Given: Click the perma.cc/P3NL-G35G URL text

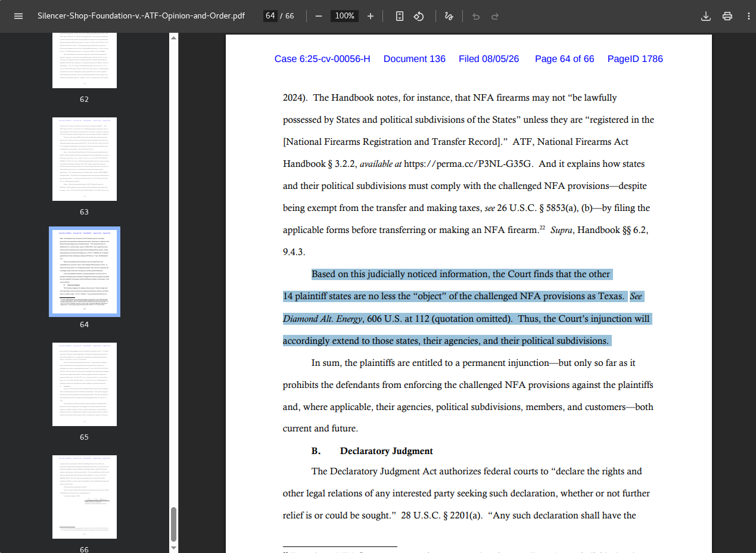Looking at the screenshot, I should pos(468,164).
